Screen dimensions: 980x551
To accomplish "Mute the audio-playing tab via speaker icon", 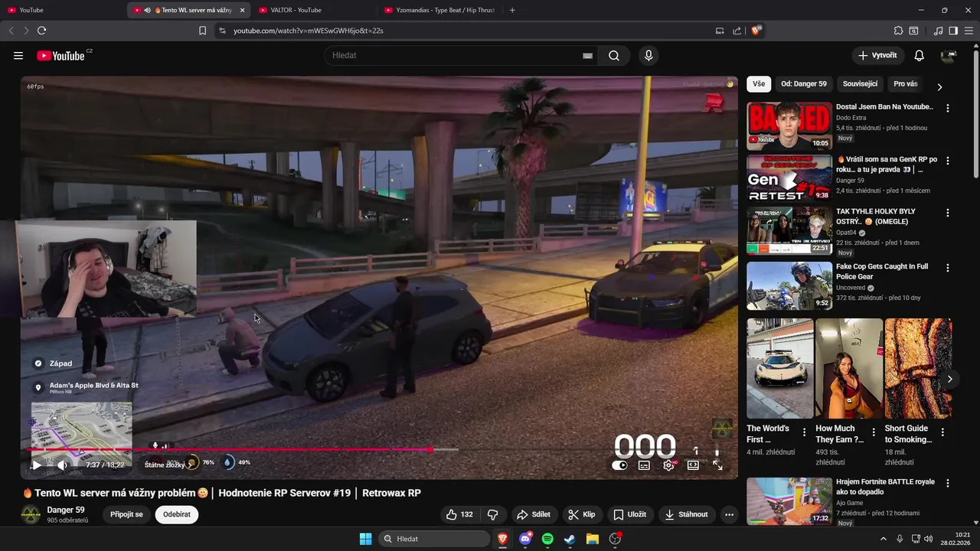I will [x=147, y=10].
